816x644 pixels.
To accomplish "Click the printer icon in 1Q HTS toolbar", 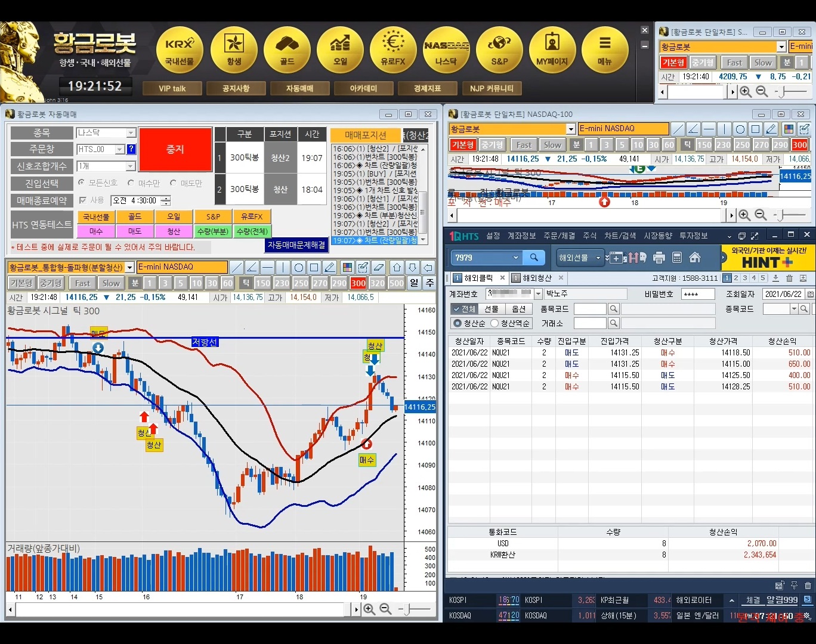I will coord(659,258).
